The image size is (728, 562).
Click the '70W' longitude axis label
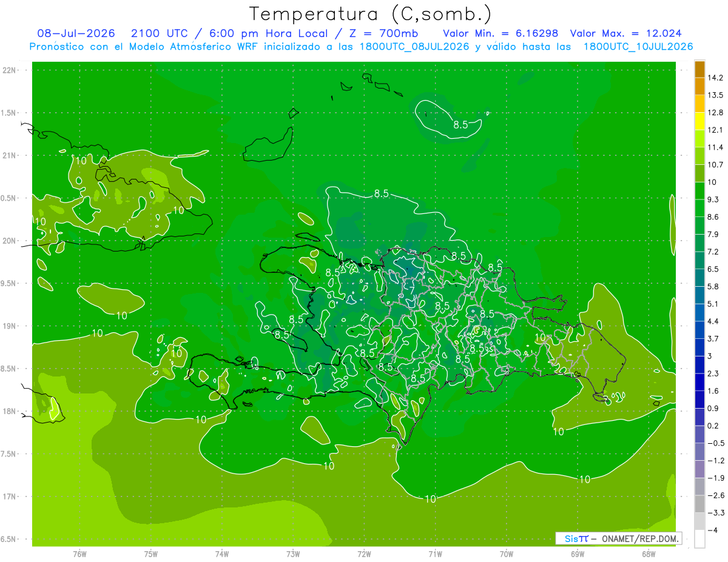(x=507, y=554)
